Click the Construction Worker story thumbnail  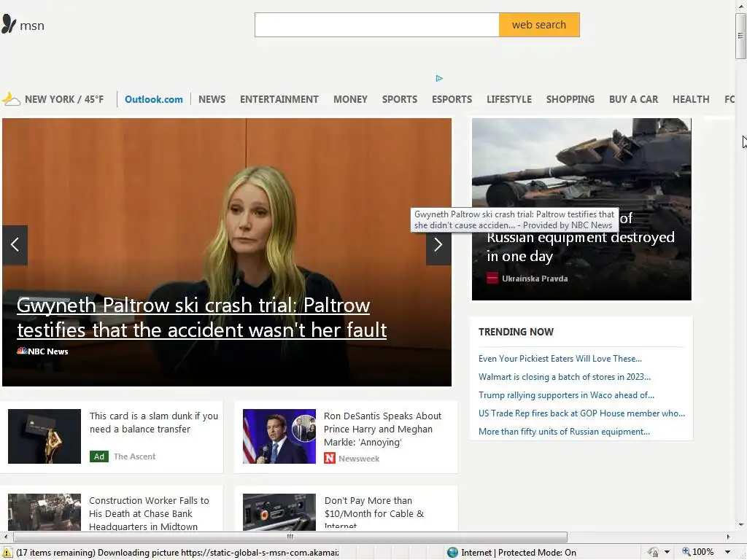[44, 512]
